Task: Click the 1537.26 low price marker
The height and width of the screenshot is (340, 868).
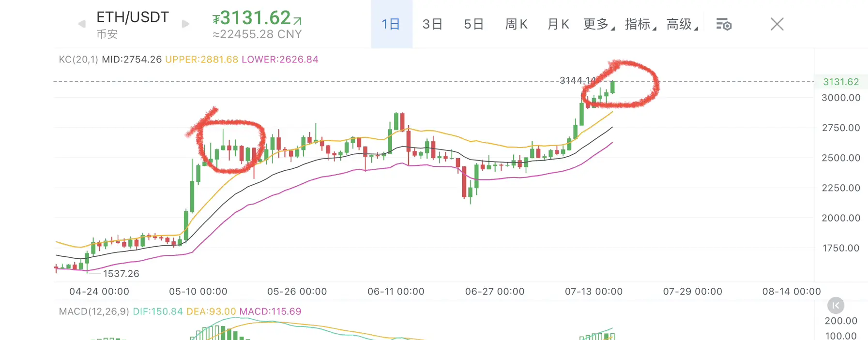Action: (121, 274)
